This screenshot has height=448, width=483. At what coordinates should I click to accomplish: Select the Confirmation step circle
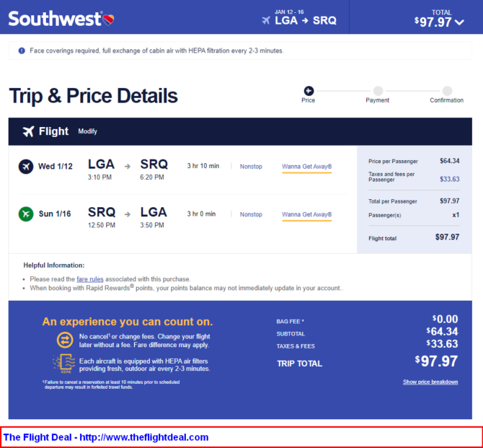click(x=447, y=91)
